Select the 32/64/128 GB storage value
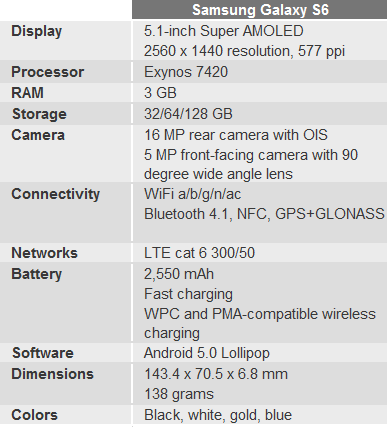Screen dimensions: 387x427 (x=188, y=114)
